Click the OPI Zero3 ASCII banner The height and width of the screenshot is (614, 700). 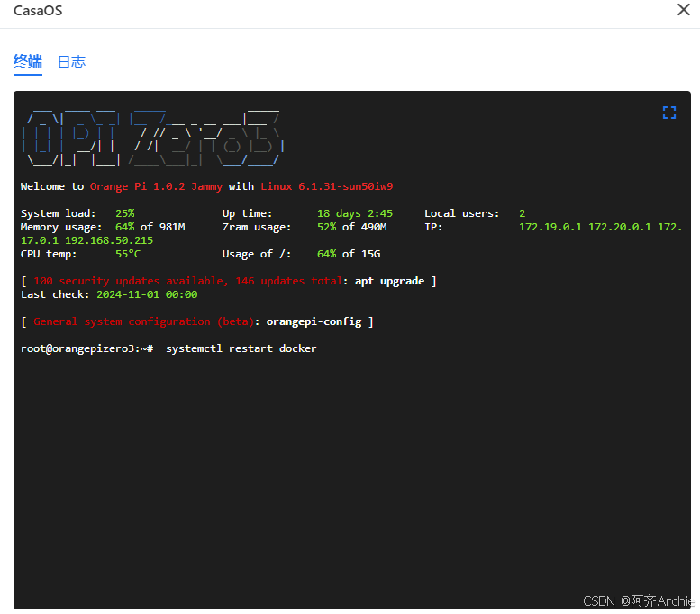click(153, 138)
